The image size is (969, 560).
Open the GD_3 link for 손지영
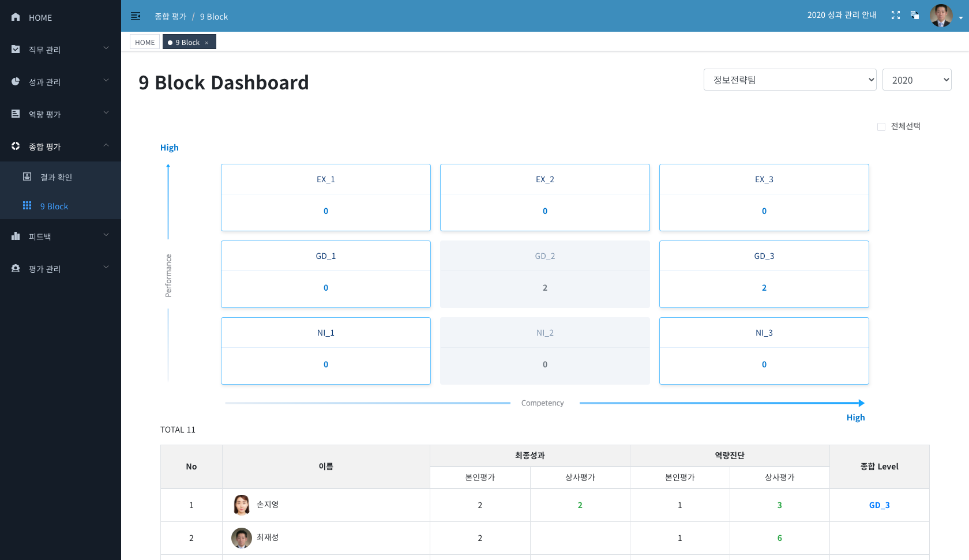click(879, 505)
